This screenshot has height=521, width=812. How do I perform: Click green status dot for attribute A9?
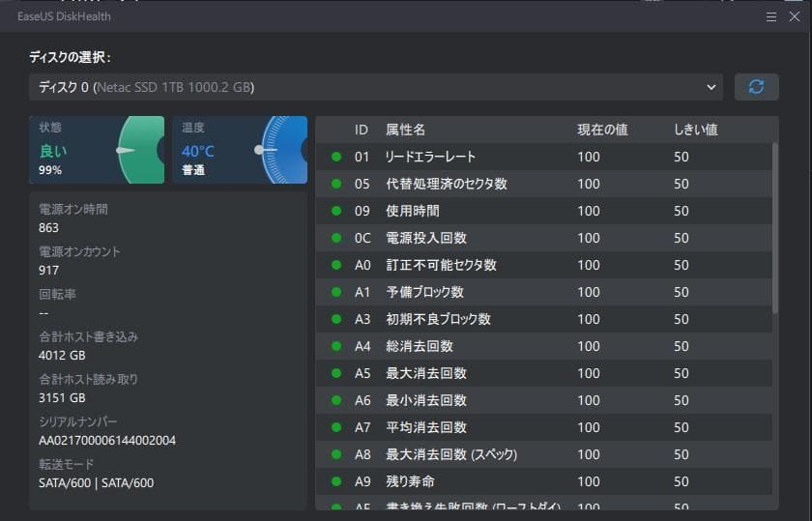tap(336, 481)
